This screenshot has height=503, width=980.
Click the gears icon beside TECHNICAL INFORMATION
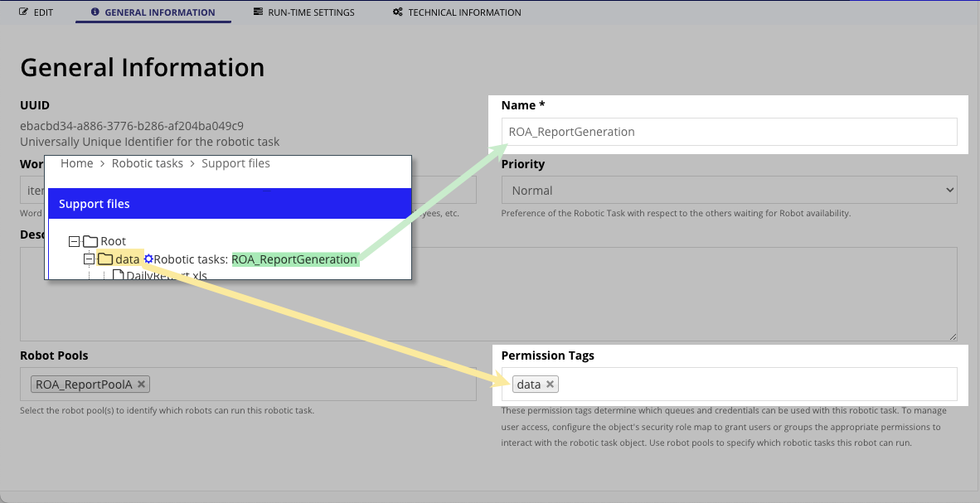[398, 12]
